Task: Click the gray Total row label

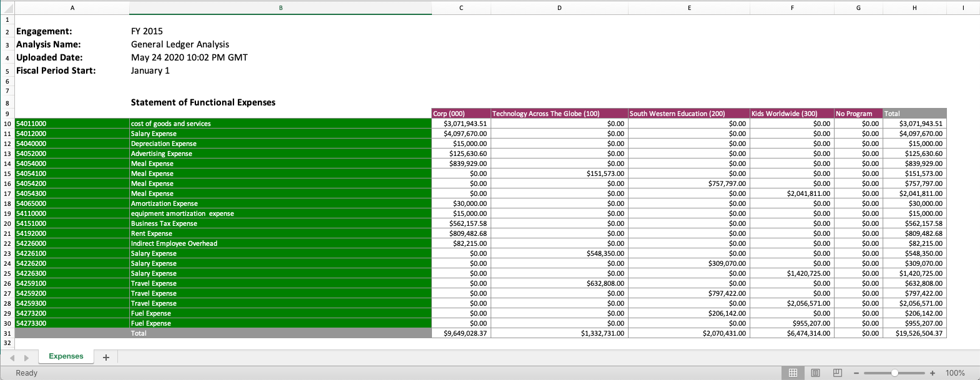Action: pyautogui.click(x=281, y=333)
